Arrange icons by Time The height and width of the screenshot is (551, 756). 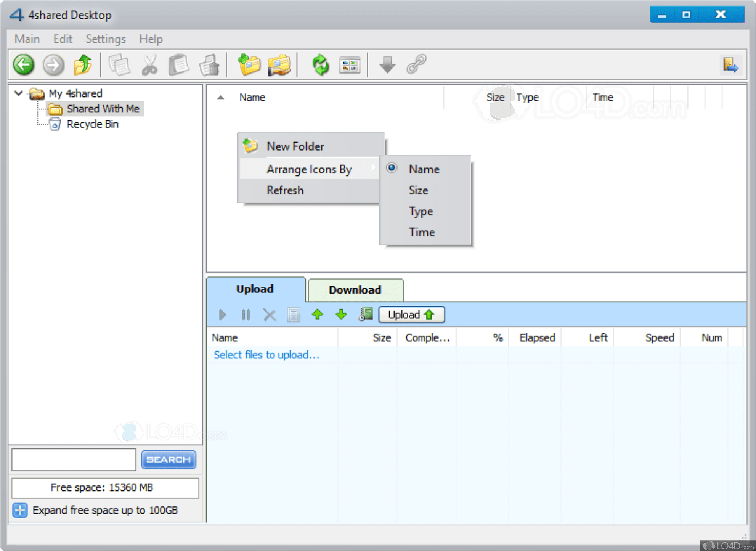(421, 232)
